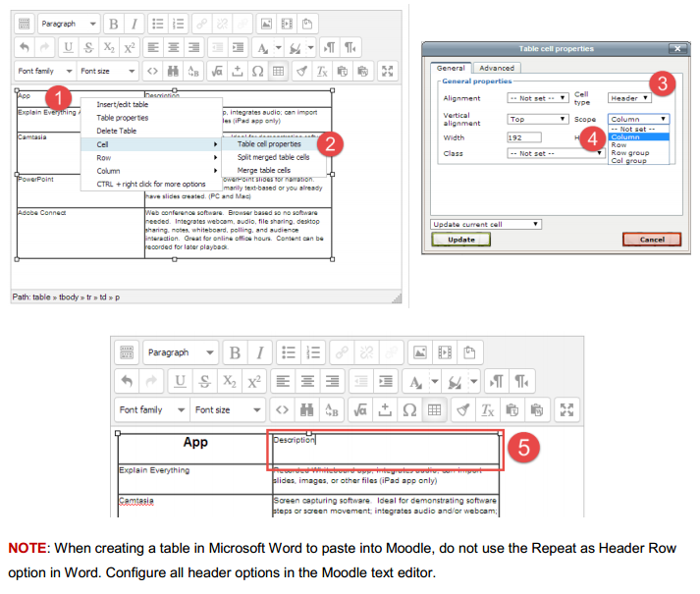Open text color picker arrow in the top editor
The height and width of the screenshot is (594, 700).
(279, 47)
